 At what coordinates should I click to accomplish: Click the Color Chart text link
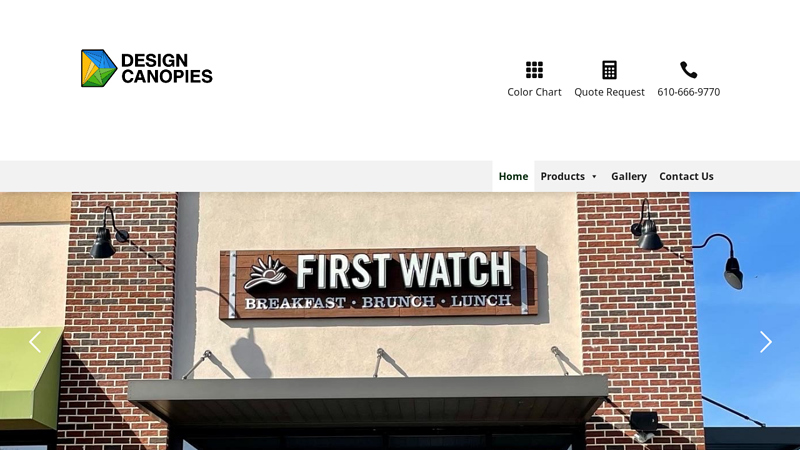pyautogui.click(x=534, y=92)
